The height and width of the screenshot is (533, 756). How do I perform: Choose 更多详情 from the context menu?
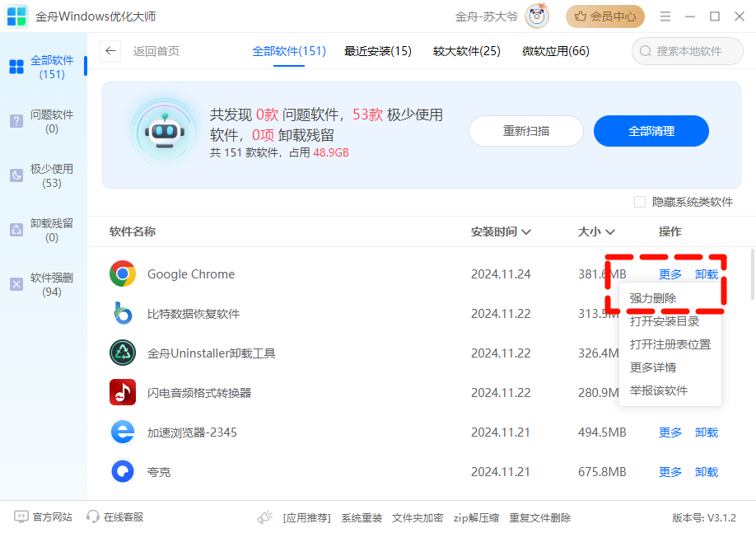[x=653, y=367]
